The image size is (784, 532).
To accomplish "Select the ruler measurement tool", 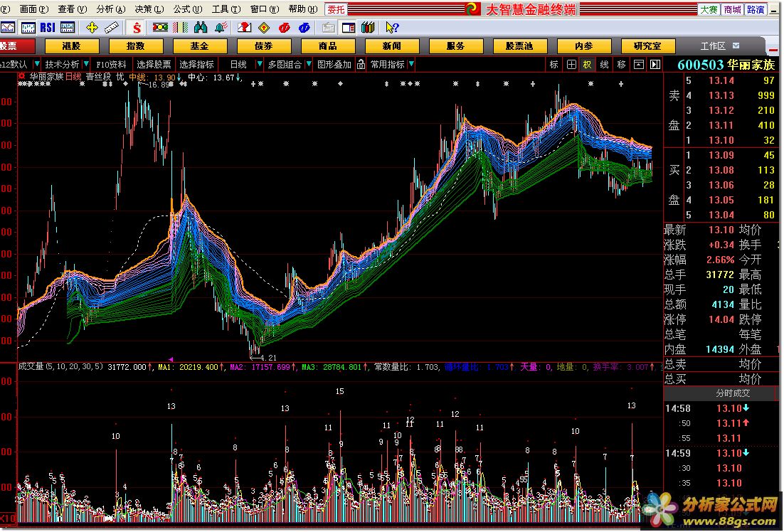I will click(112, 28).
